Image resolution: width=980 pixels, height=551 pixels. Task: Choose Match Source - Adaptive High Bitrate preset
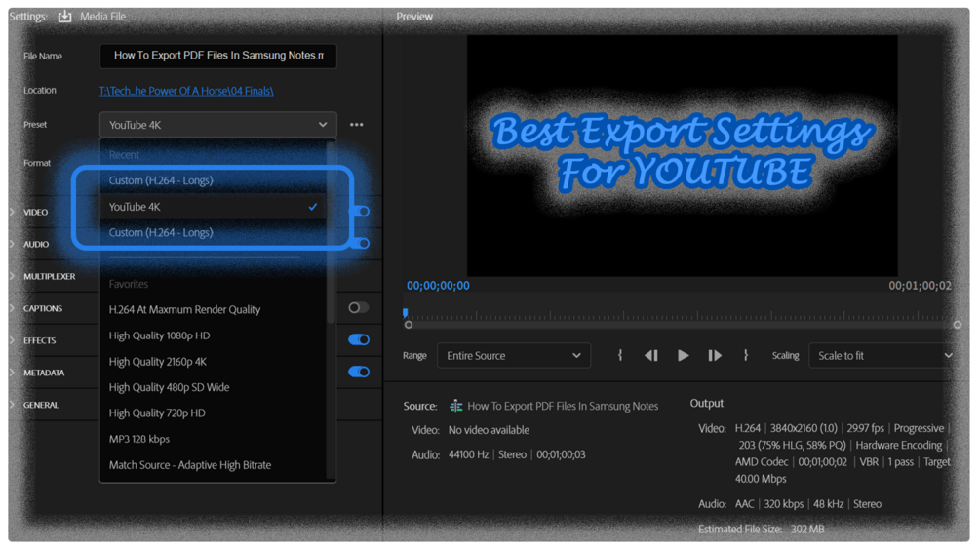coord(214,465)
